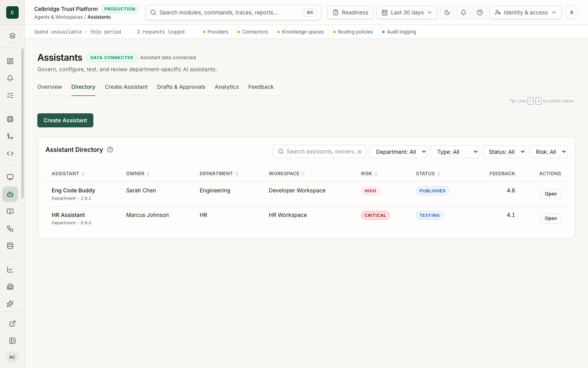Viewport: 588px width, 368px height.
Task: Select the Directory tab
Action: pos(83,87)
